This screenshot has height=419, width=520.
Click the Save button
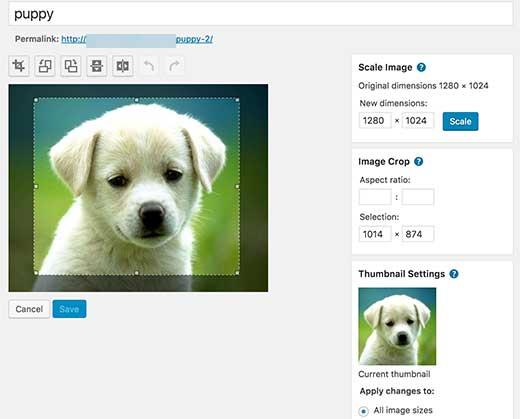69,309
